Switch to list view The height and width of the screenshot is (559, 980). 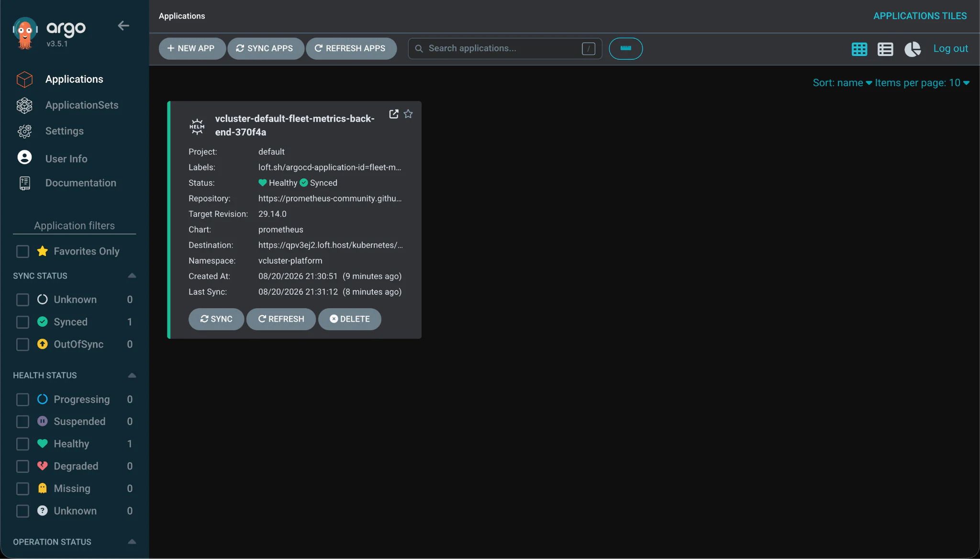(885, 49)
